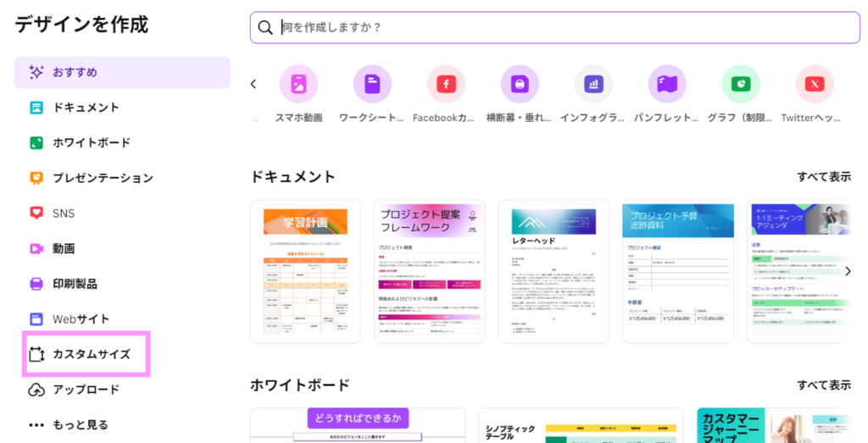This screenshot has width=868, height=443.
Task: Click the インフォグラフィック chart icon
Action: 593,84
